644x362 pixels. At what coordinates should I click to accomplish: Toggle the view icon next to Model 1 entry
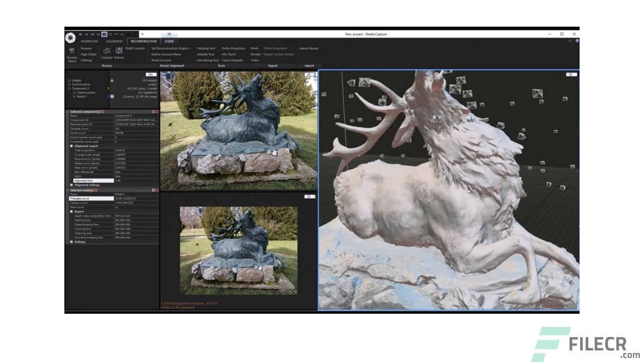(112, 96)
